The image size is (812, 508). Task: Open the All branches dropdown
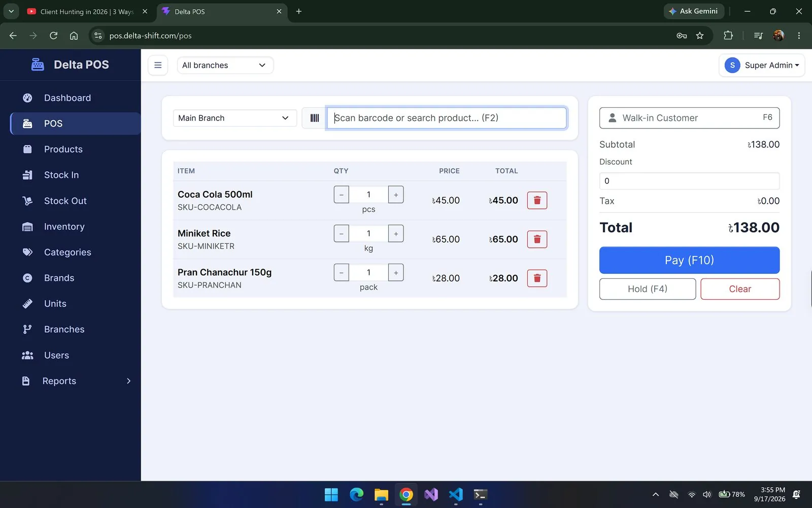pyautogui.click(x=225, y=65)
